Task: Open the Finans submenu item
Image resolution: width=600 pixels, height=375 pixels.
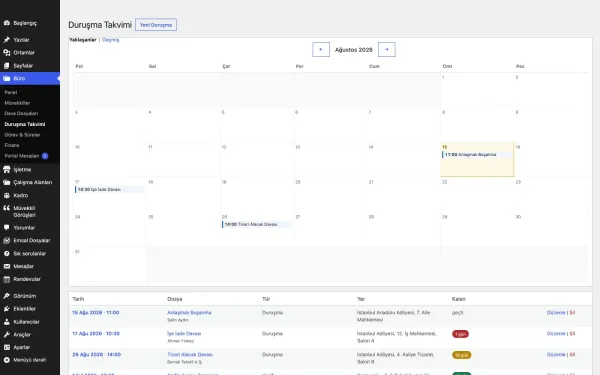Action: (x=12, y=145)
